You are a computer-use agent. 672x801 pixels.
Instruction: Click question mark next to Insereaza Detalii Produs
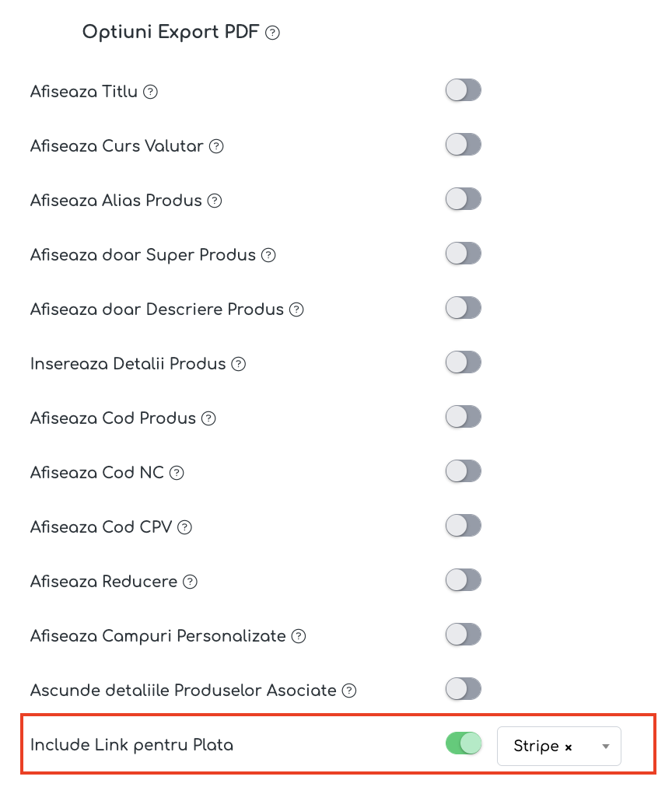click(x=239, y=364)
